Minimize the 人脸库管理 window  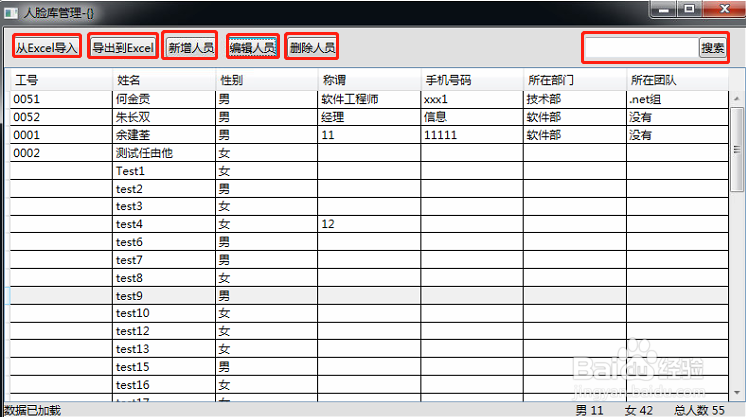coord(663,10)
